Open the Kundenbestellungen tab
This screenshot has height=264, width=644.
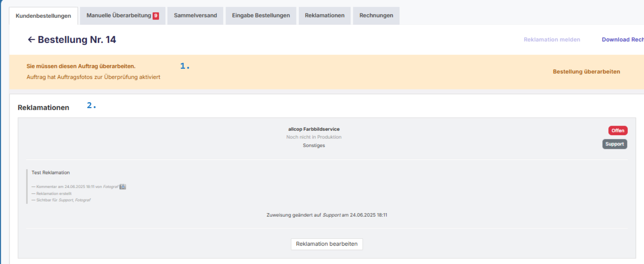(43, 16)
